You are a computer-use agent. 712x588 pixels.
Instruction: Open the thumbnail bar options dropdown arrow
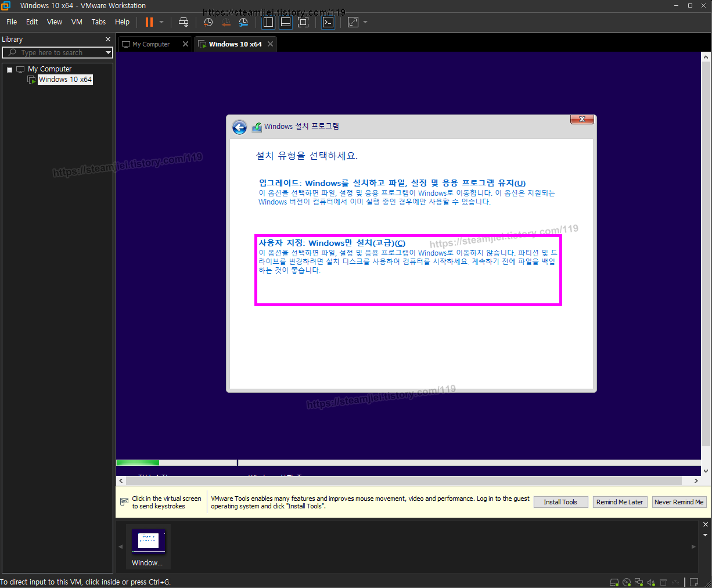(706, 535)
